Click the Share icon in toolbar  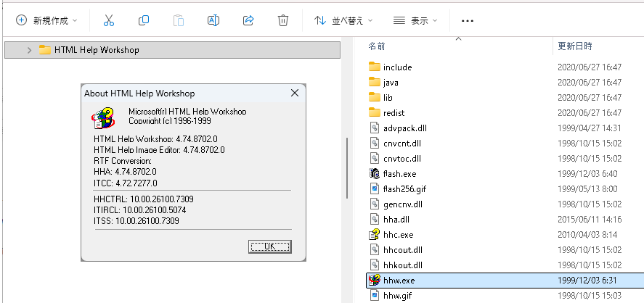click(248, 21)
